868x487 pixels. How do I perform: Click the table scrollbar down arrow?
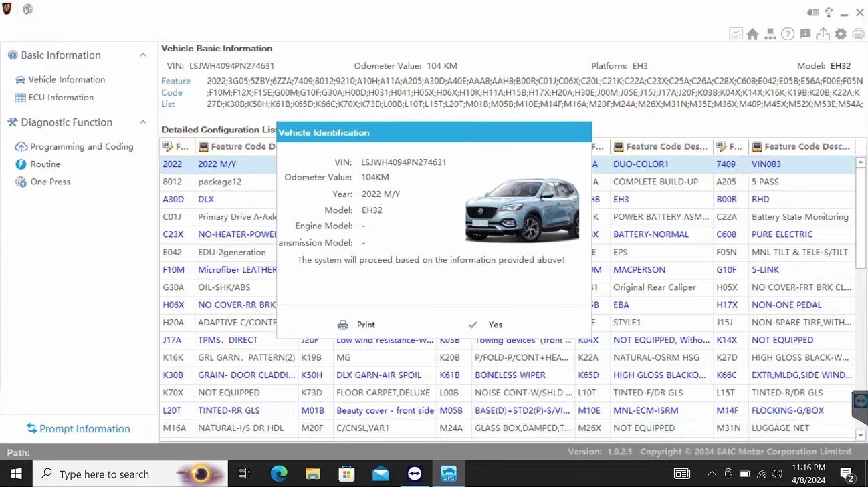[861, 435]
